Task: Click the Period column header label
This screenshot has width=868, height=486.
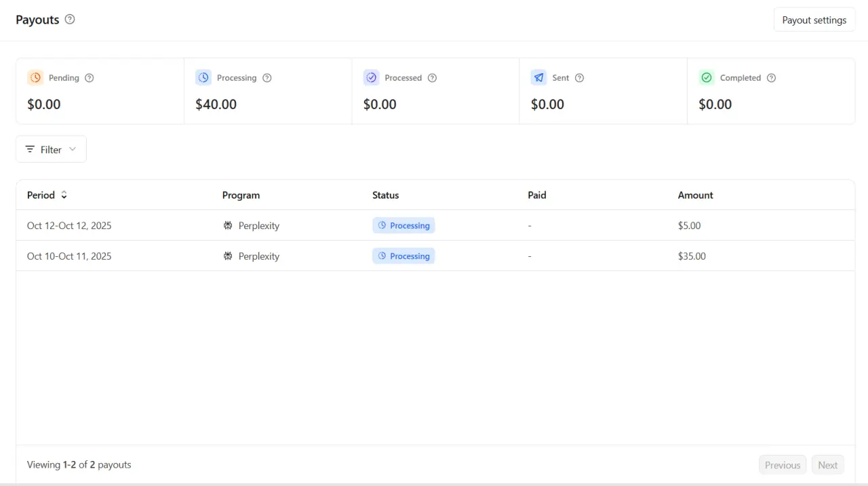Action: click(x=41, y=195)
